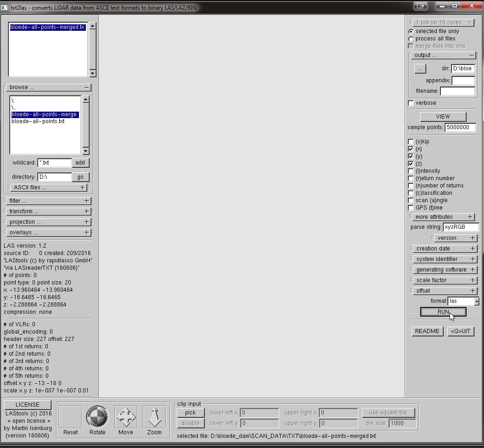This screenshot has width=484, height=448.
Task: Enable the verbose checkbox
Action: click(411, 103)
